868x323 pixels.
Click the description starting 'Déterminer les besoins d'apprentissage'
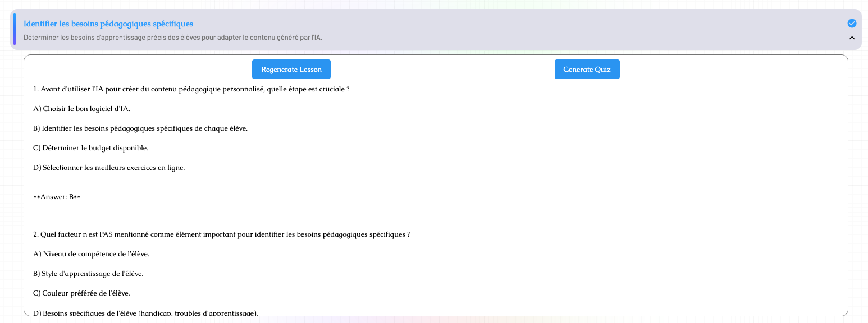(172, 38)
